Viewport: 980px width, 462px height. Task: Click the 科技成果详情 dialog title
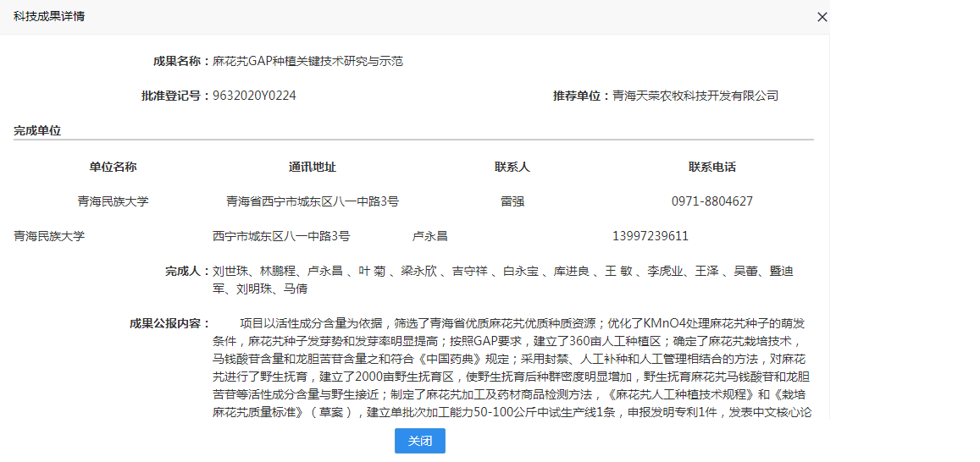pos(49,16)
